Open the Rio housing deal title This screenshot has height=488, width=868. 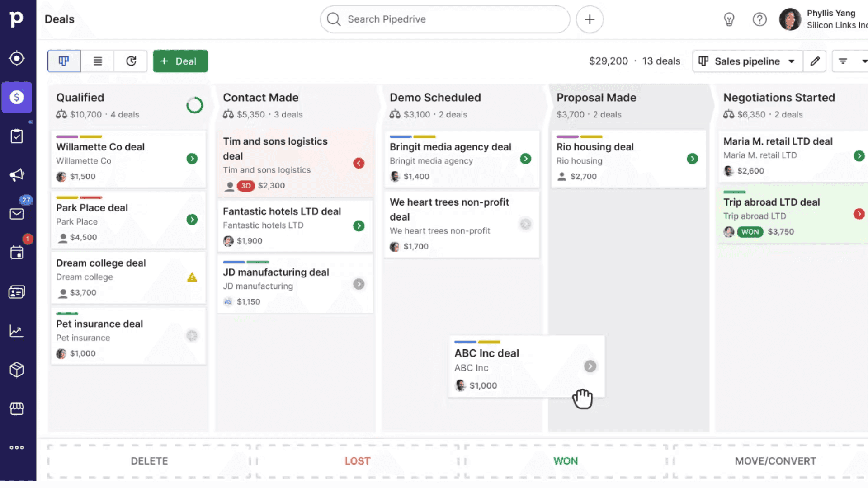click(x=595, y=147)
